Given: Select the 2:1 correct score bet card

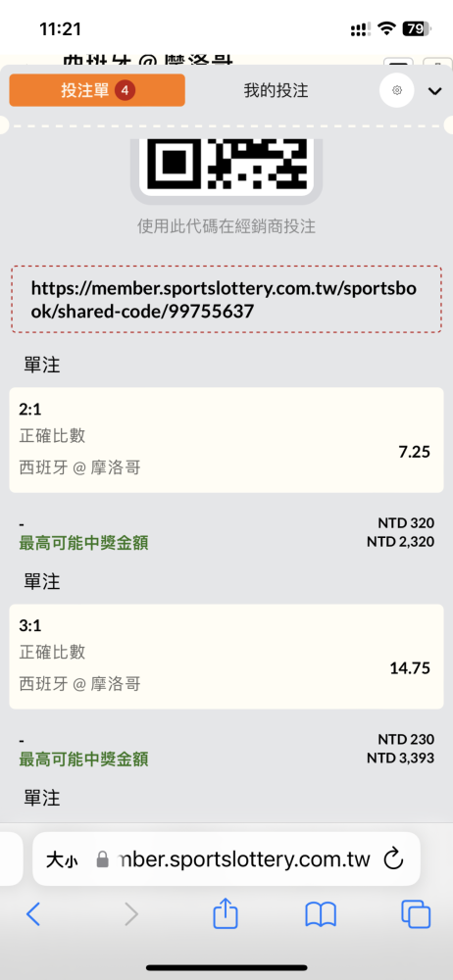Looking at the screenshot, I should [226, 440].
